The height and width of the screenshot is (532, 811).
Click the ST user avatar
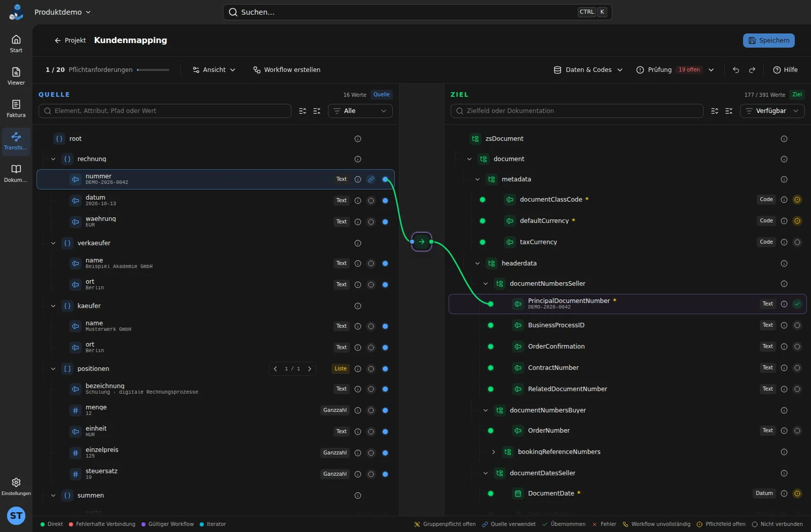[16, 516]
